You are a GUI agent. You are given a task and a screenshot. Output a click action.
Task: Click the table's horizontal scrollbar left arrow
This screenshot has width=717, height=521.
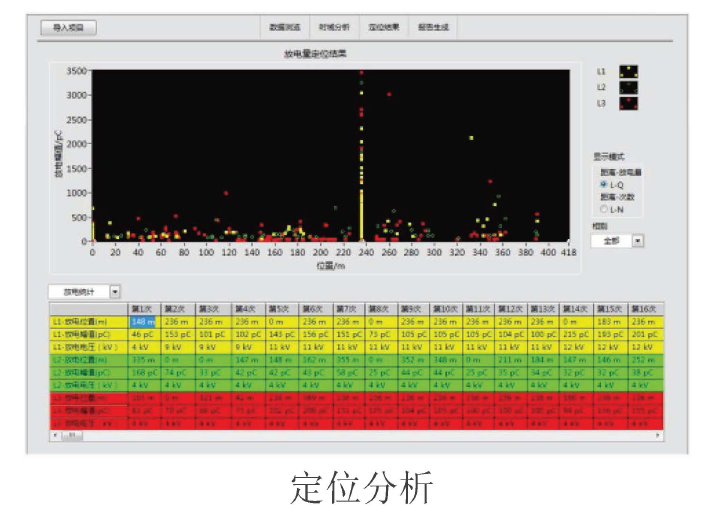pos(55,435)
